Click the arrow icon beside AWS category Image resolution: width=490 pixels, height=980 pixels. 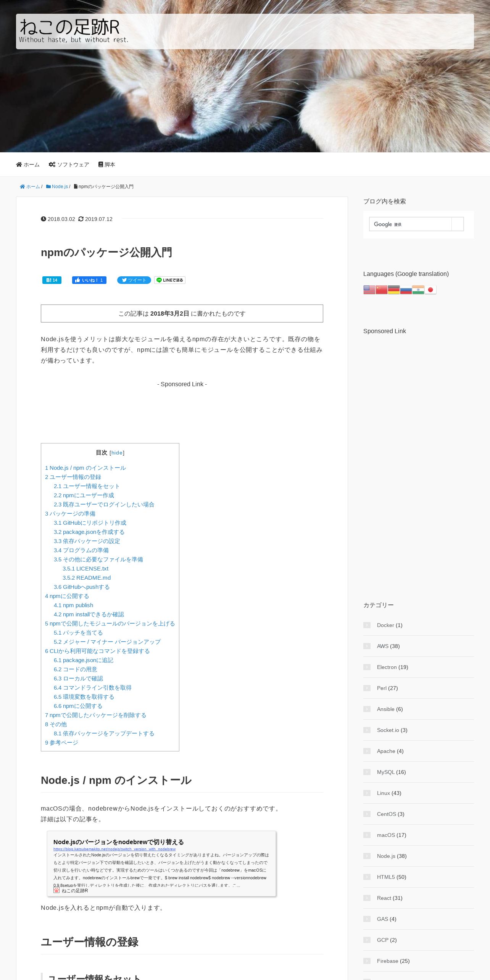(367, 646)
